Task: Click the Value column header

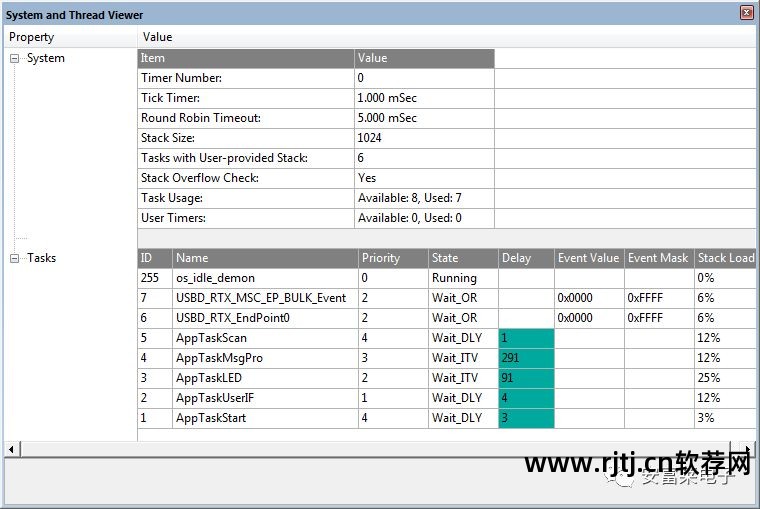Action: click(158, 37)
